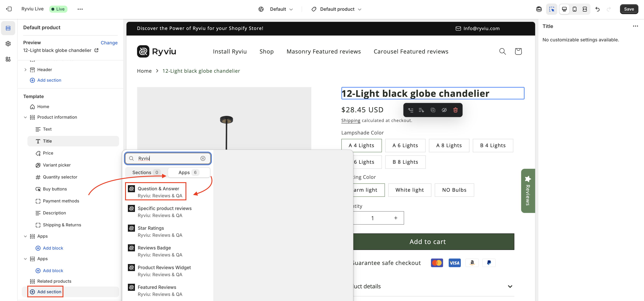Choose Featured Reviews app block
The width and height of the screenshot is (644, 301).
[x=168, y=291]
